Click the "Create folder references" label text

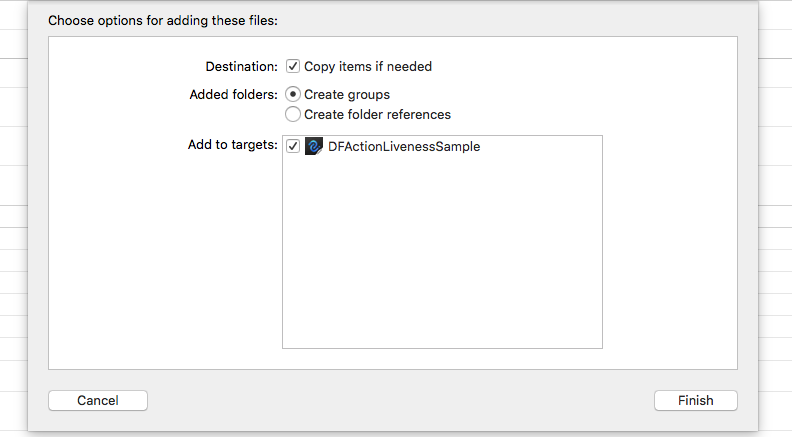377,114
